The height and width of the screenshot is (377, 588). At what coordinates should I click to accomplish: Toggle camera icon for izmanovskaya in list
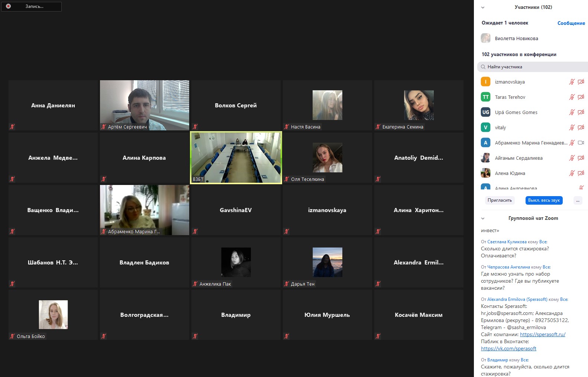581,82
